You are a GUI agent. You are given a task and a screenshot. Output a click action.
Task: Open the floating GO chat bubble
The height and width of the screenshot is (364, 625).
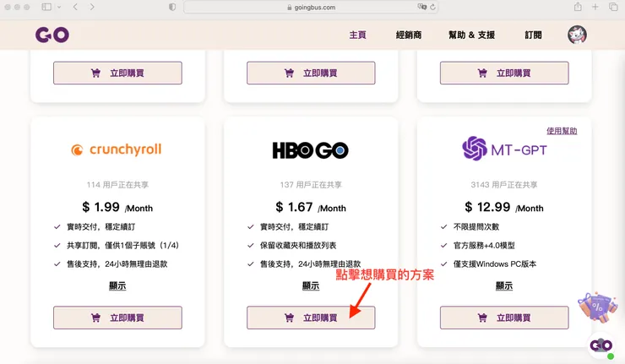pos(601,345)
